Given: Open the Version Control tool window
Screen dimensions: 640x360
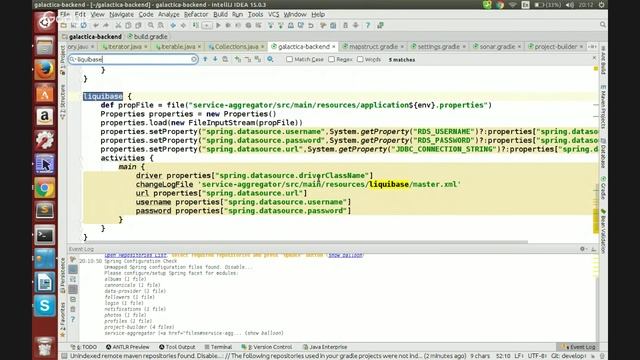Looking at the screenshot, I should [x=267, y=347].
